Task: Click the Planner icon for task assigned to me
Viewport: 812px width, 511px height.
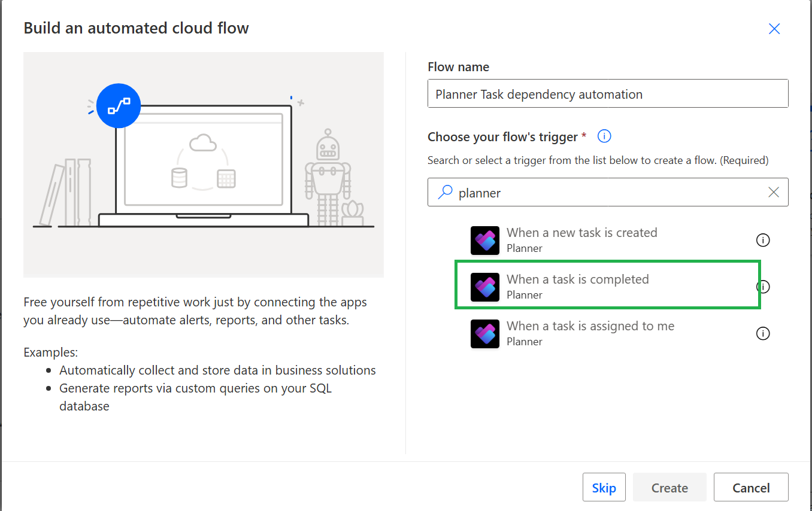Action: (x=485, y=334)
